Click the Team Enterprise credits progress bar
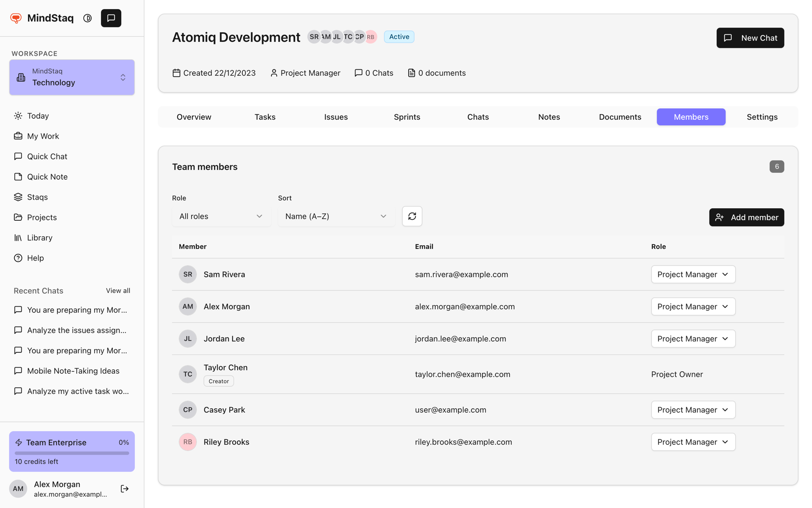 point(72,453)
